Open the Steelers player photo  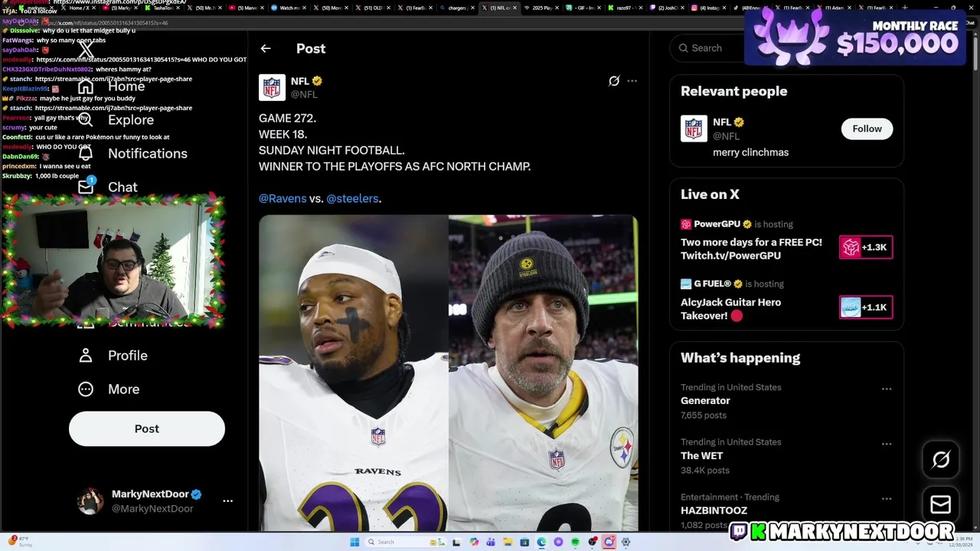pyautogui.click(x=544, y=373)
